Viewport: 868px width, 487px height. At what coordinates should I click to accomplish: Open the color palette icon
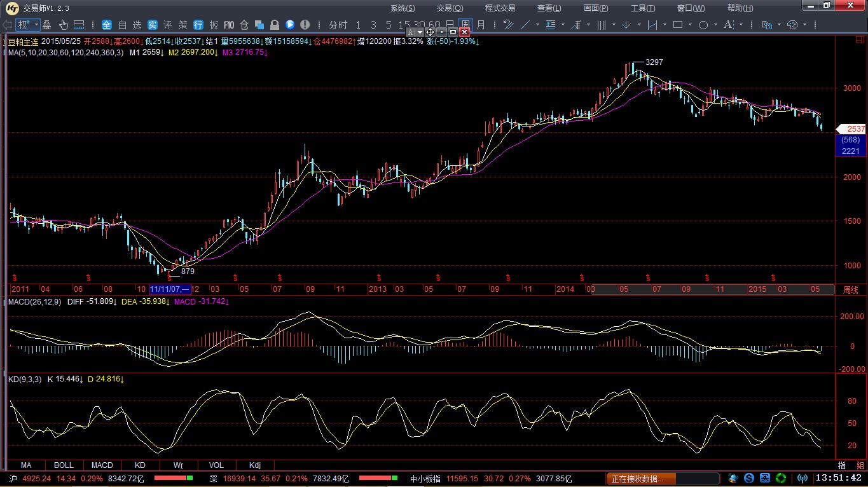tap(792, 25)
